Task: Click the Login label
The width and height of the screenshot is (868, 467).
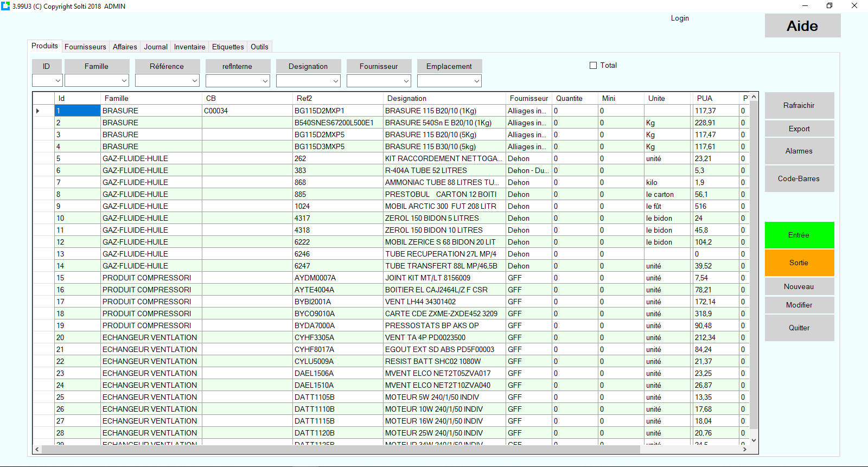Action: point(680,18)
